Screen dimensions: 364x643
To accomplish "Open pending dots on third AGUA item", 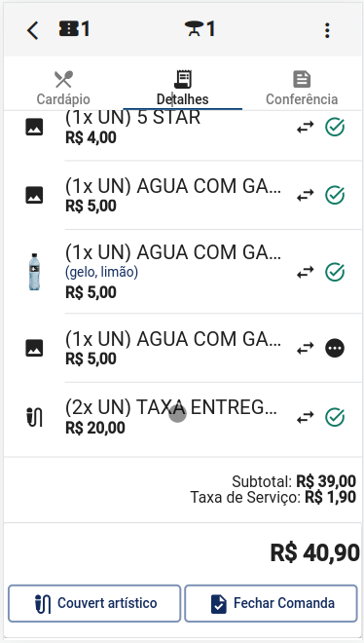I will pyautogui.click(x=335, y=348).
